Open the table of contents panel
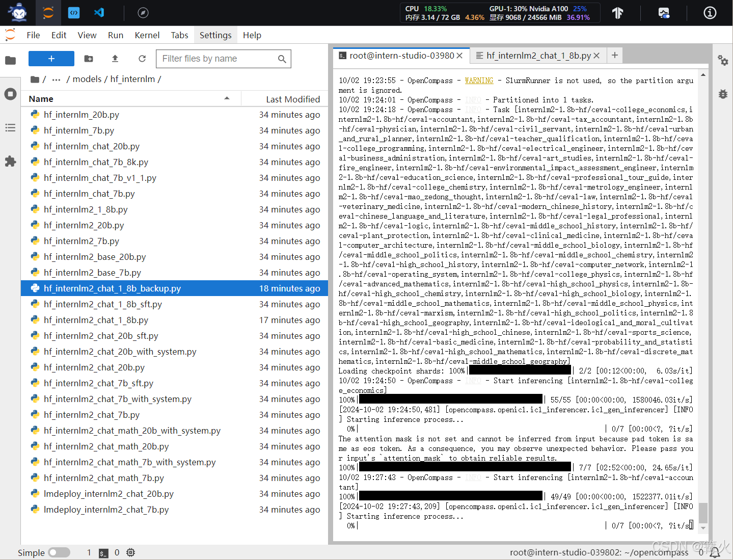 pyautogui.click(x=10, y=127)
